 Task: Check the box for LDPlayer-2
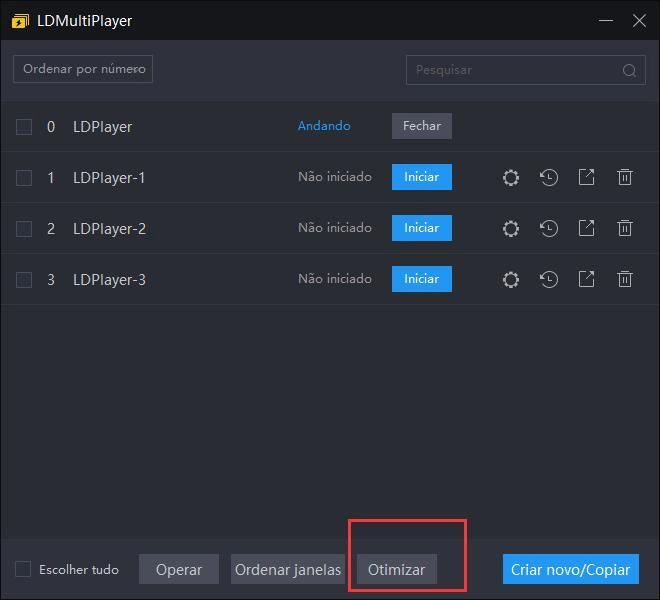(x=24, y=229)
